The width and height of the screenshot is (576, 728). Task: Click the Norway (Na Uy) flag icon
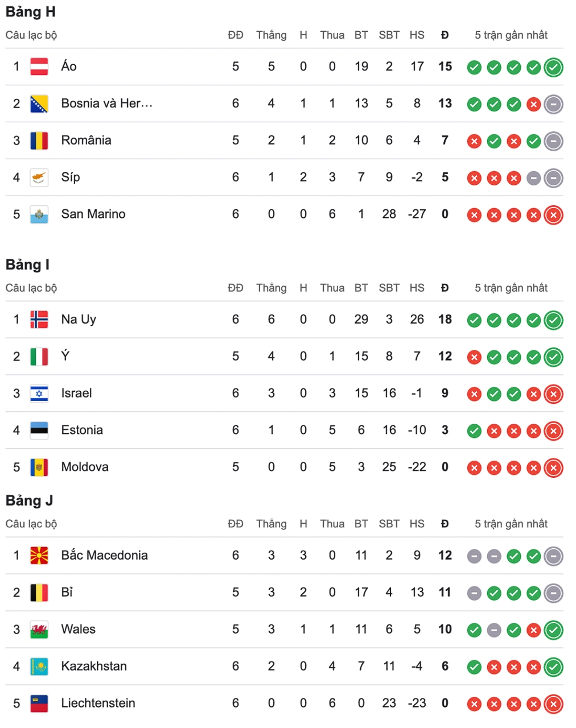[x=39, y=320]
